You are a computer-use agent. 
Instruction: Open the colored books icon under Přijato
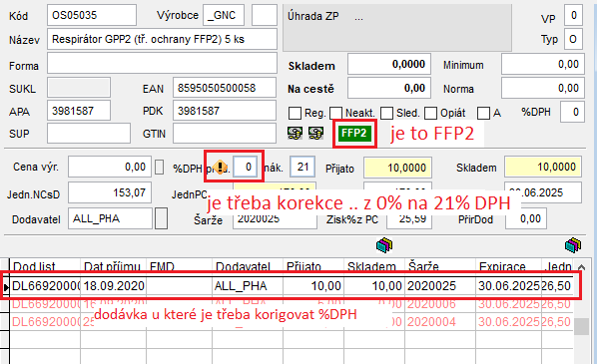tap(384, 245)
